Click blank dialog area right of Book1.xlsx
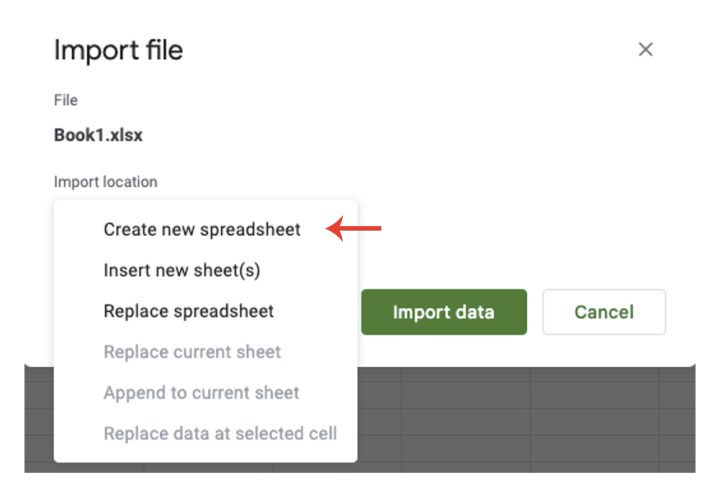Viewport: 720px width, 480px height. pos(400,135)
